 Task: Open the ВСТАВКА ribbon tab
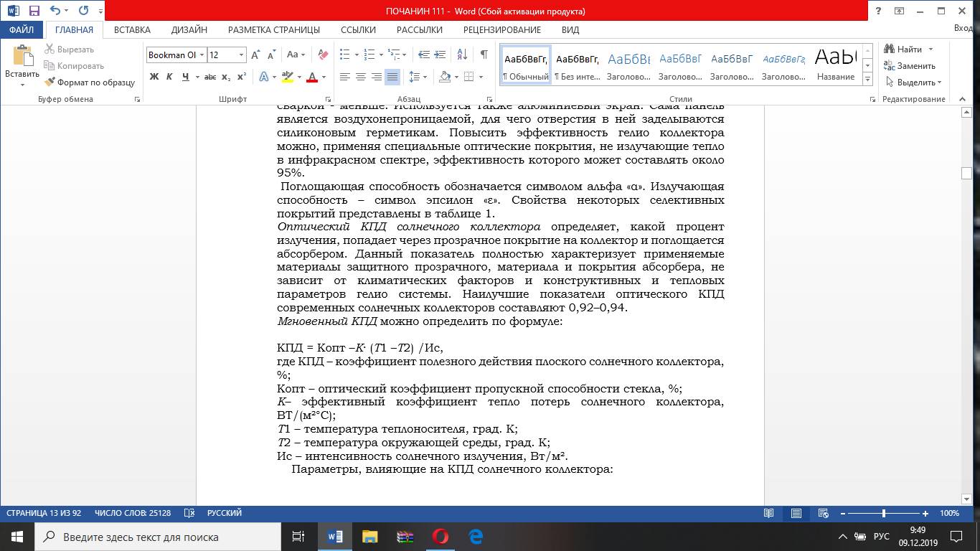pyautogui.click(x=132, y=30)
